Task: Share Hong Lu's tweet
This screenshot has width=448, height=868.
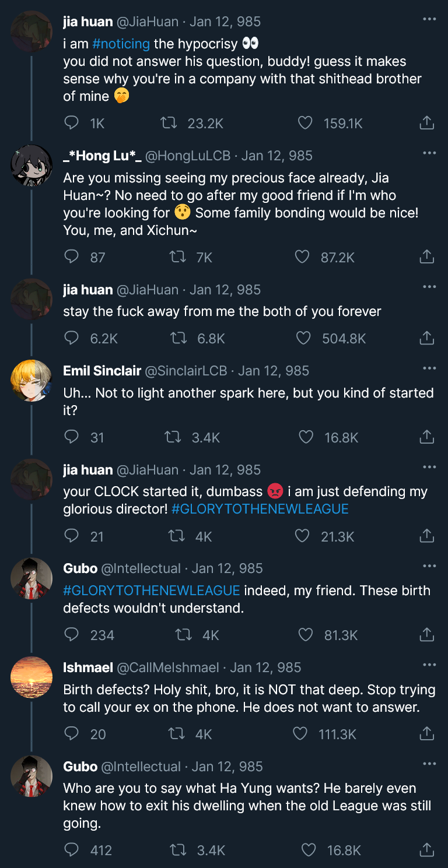Action: pos(426,257)
